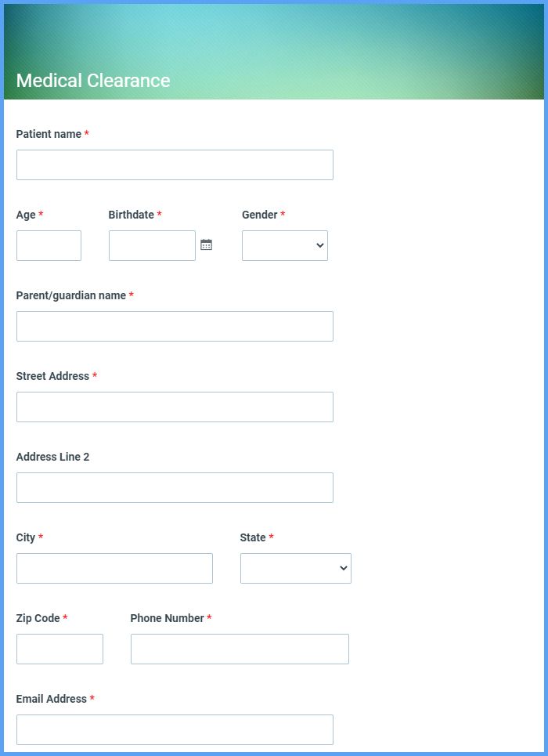Select the Age input box

pos(49,245)
